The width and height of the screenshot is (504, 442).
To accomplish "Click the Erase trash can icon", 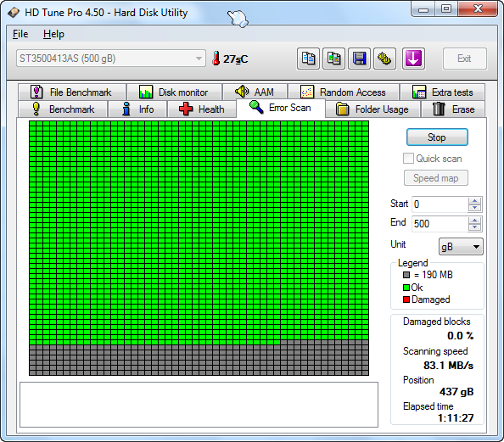I will pyautogui.click(x=439, y=109).
